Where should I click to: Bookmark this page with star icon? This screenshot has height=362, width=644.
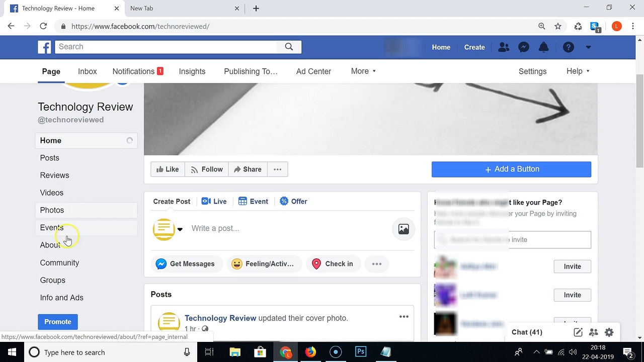click(x=558, y=26)
